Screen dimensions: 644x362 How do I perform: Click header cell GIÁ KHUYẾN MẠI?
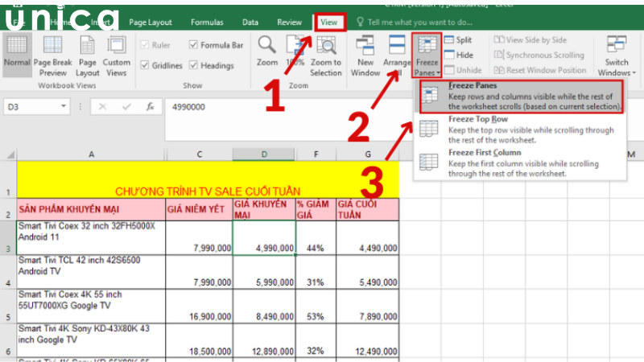pos(264,210)
